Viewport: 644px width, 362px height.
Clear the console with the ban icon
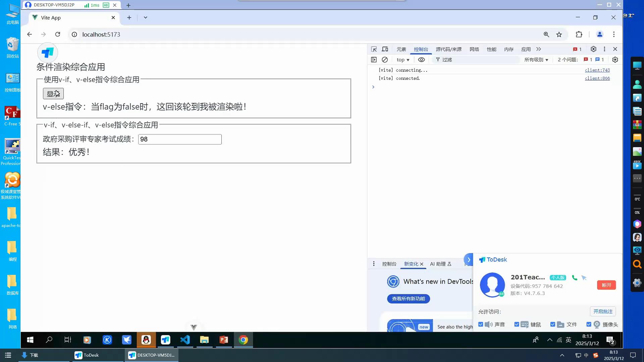click(x=385, y=60)
